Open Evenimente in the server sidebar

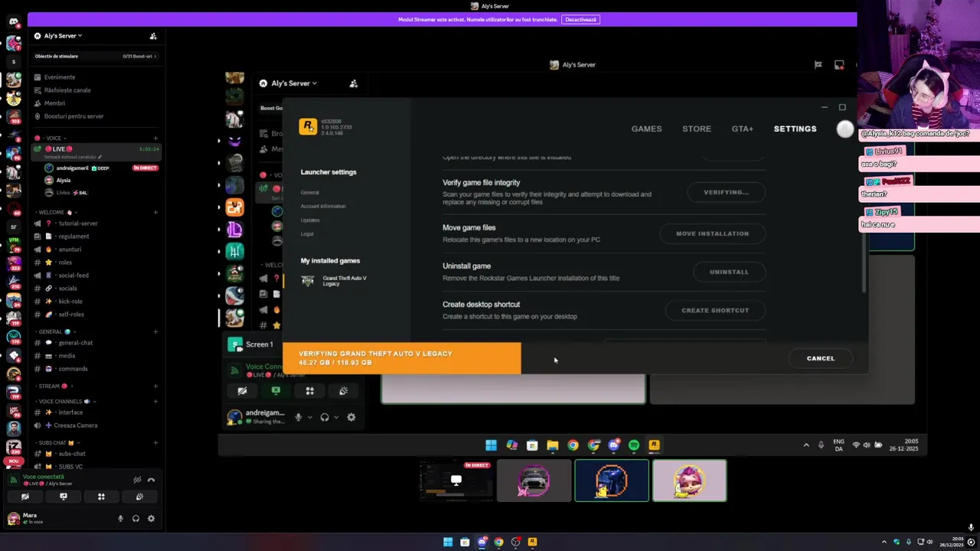(x=60, y=77)
